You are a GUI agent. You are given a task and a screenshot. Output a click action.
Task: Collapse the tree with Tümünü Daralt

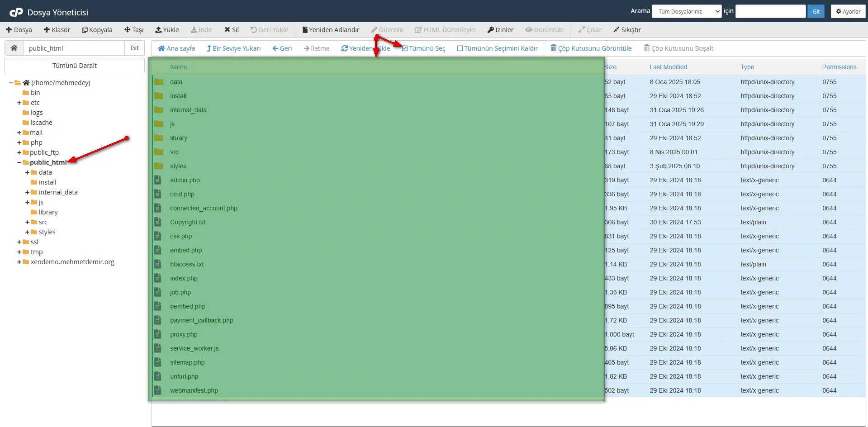(x=75, y=65)
